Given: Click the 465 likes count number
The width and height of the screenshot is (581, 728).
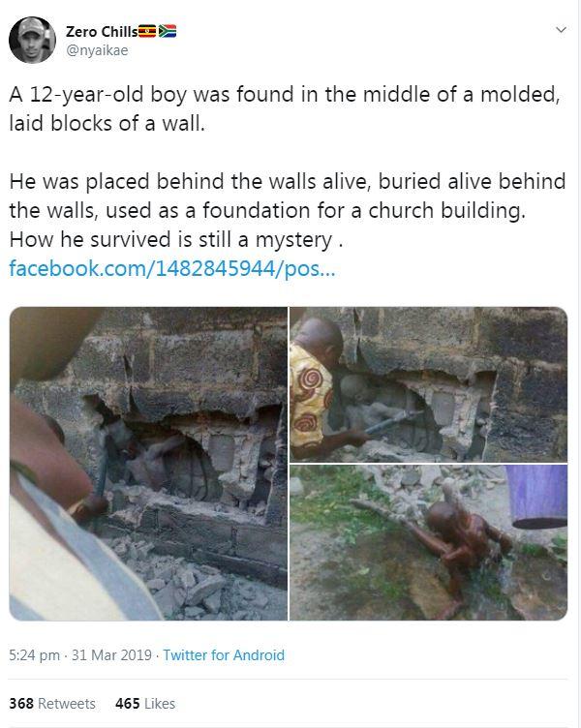Looking at the screenshot, I should [128, 704].
